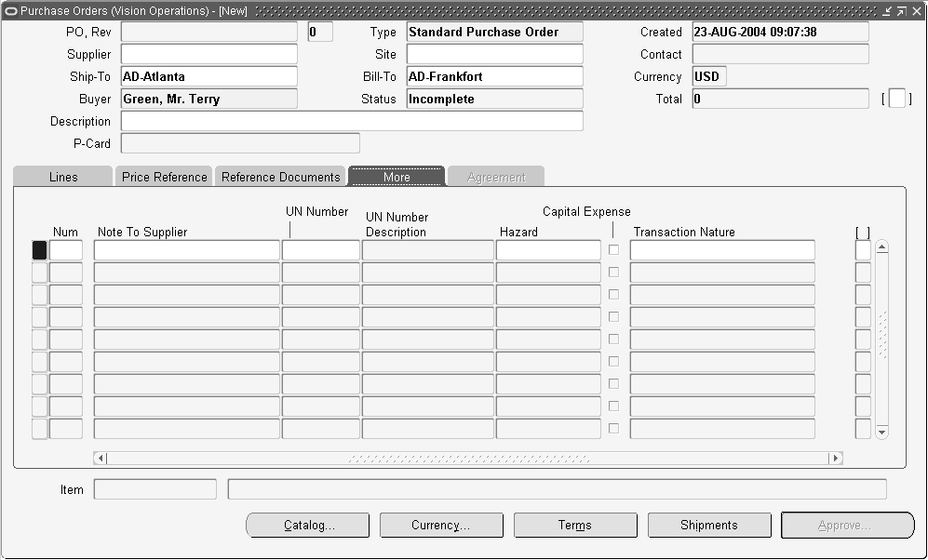This screenshot has height=560, width=928.
Task: Click the P-Card field
Action: (240, 143)
